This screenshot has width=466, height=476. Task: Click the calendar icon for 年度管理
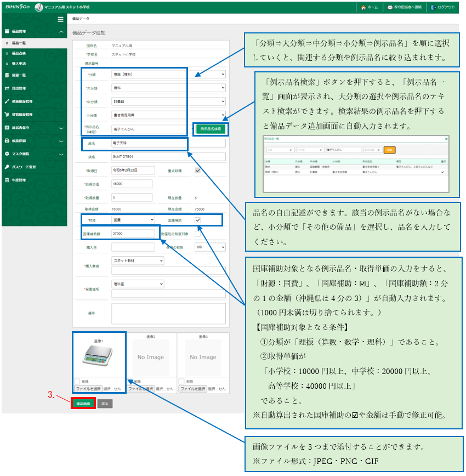pyautogui.click(x=7, y=180)
